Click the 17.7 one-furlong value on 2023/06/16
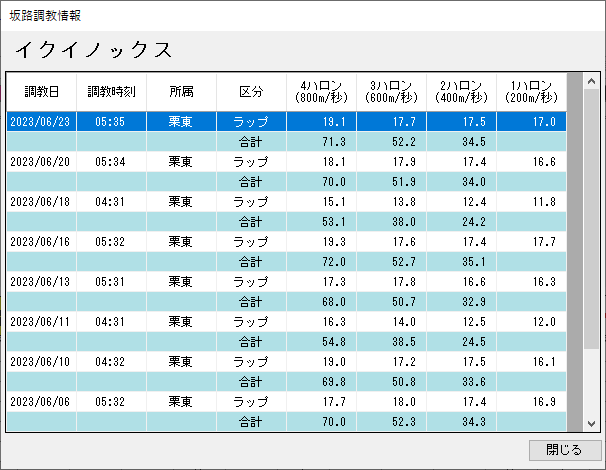This screenshot has width=606, height=470. pos(531,242)
